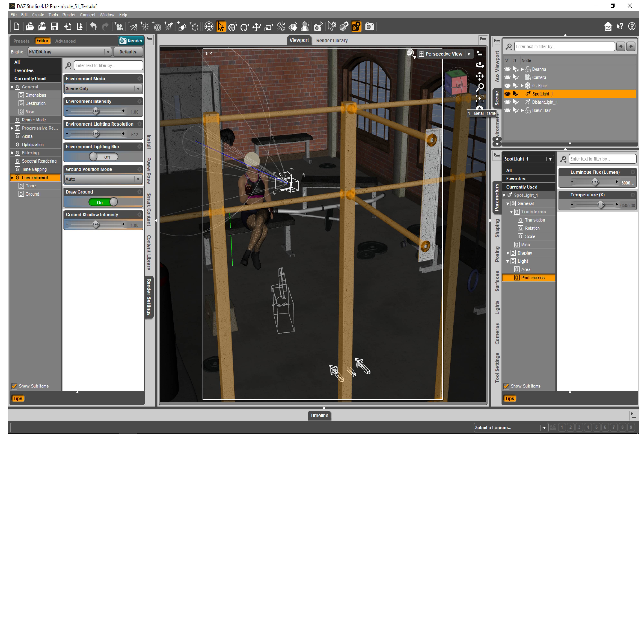Uncheck Show Sub Items in Render Settings
This screenshot has width=644, height=644.
14,386
